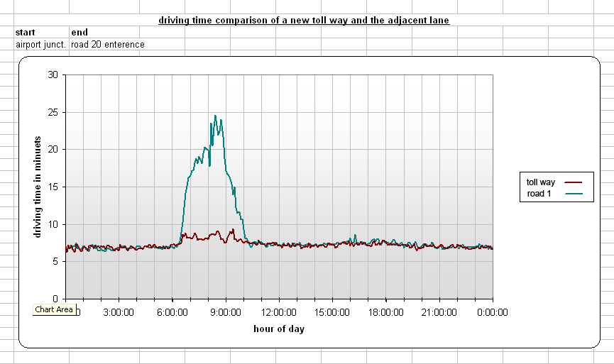Click the peak of the teal road 1 line
Image resolution: width=614 pixels, height=364 pixels.
coord(215,116)
